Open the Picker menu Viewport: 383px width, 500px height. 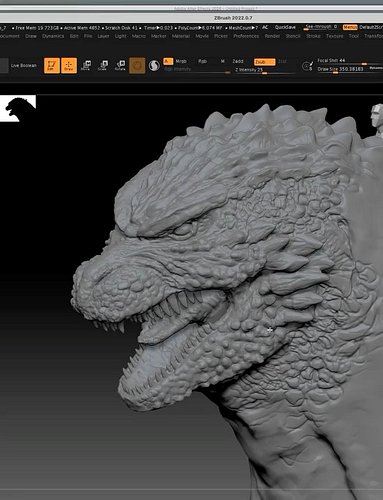tap(221, 36)
